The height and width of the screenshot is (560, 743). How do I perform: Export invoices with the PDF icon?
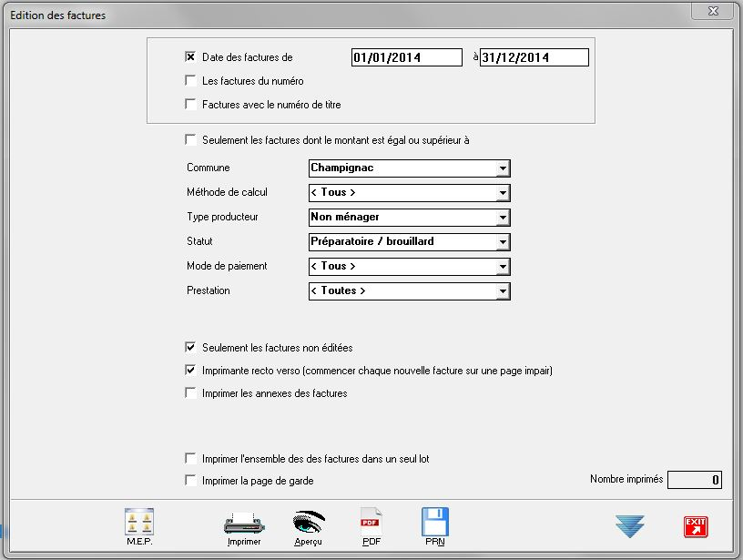[371, 523]
